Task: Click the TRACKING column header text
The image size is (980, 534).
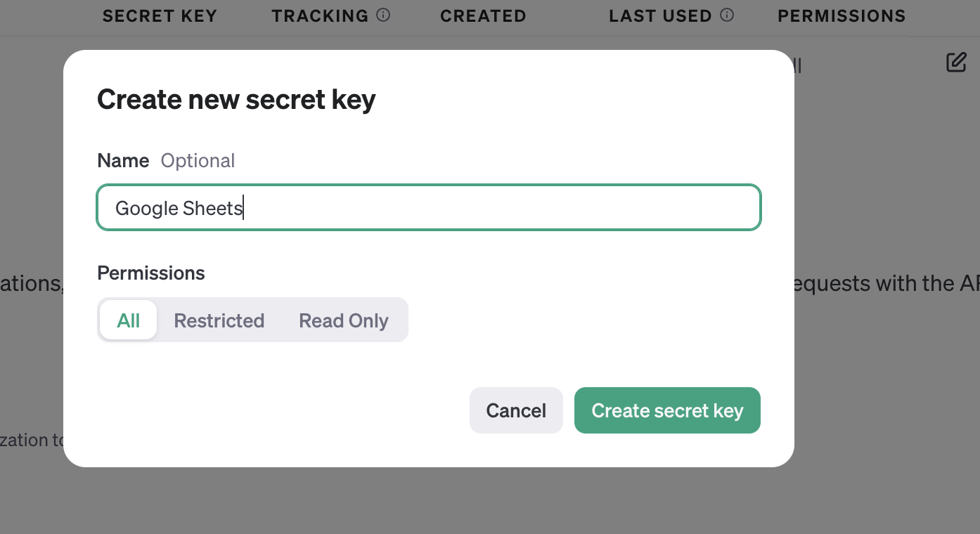Action: coord(320,15)
